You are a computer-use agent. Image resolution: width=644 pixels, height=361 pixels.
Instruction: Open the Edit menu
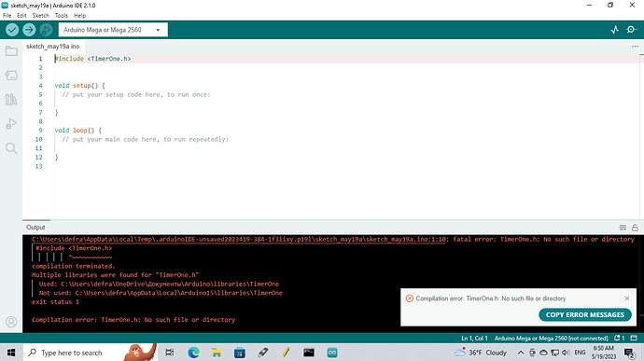[x=21, y=16]
